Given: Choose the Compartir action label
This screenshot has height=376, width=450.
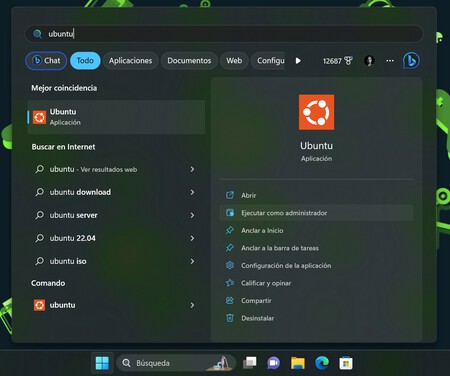Looking at the screenshot, I should point(256,301).
